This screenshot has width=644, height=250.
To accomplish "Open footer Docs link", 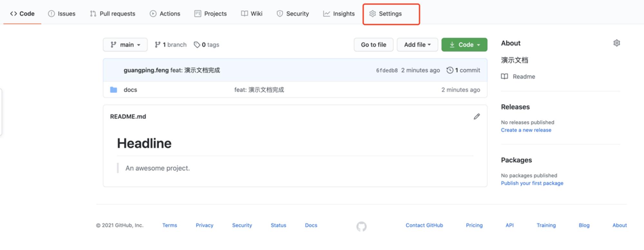I will tap(311, 225).
